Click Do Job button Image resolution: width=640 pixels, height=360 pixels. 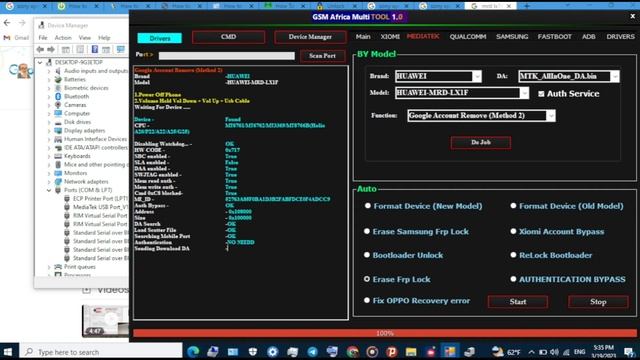(480, 142)
